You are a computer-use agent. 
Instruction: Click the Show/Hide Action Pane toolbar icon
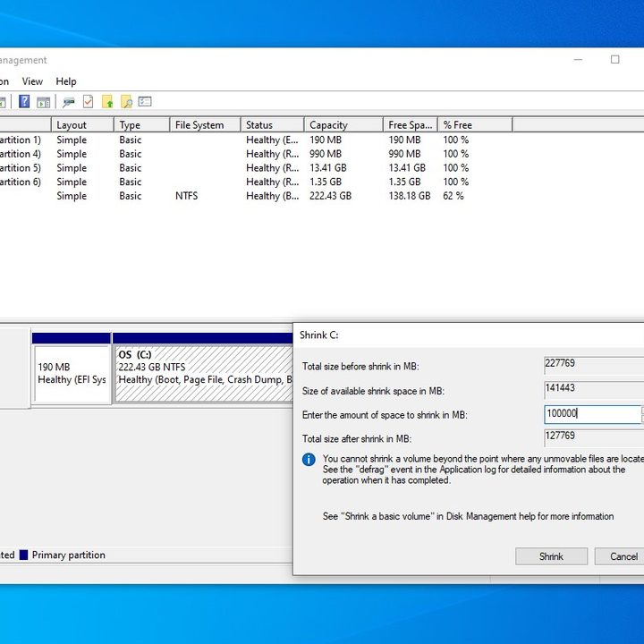pyautogui.click(x=43, y=102)
